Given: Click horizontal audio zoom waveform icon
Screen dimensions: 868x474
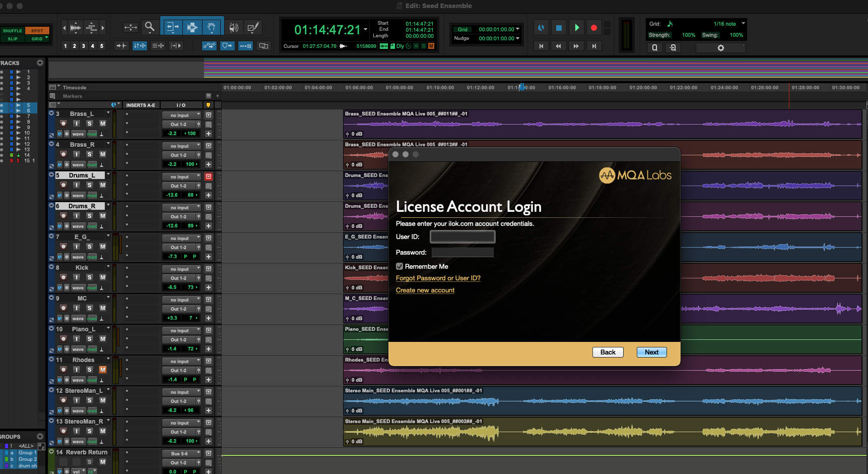Looking at the screenshot, I should point(76,28).
